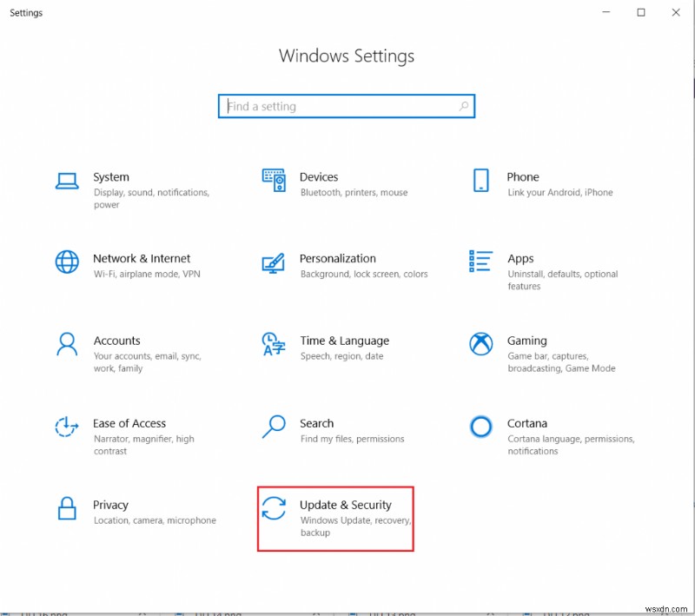Click the search magnifying glass in the search box
The image size is (695, 616).
pyautogui.click(x=464, y=106)
